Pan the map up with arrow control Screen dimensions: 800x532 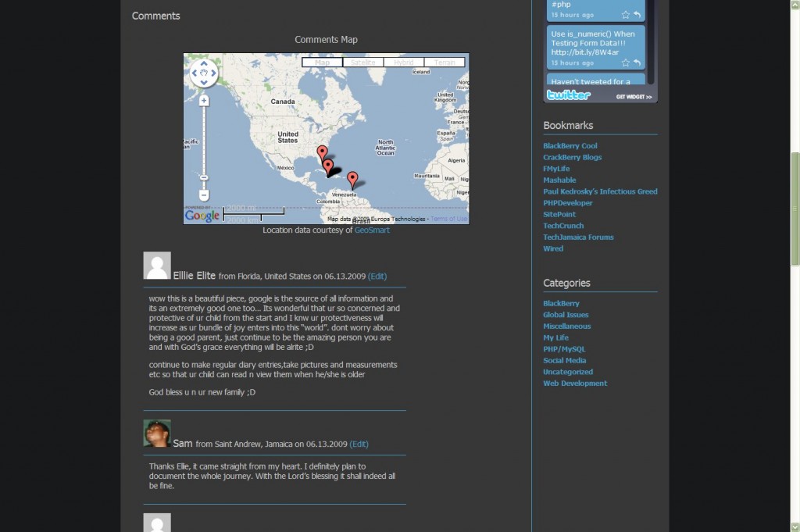pos(204,64)
